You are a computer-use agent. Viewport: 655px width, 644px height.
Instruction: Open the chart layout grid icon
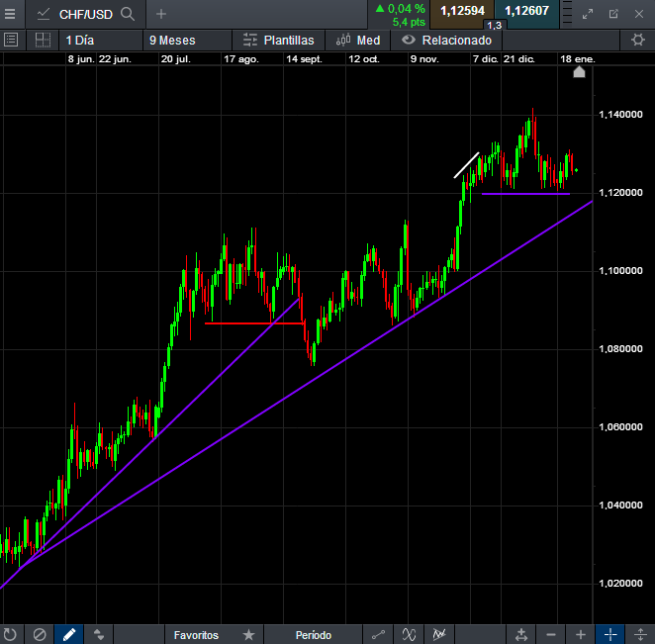(x=43, y=41)
